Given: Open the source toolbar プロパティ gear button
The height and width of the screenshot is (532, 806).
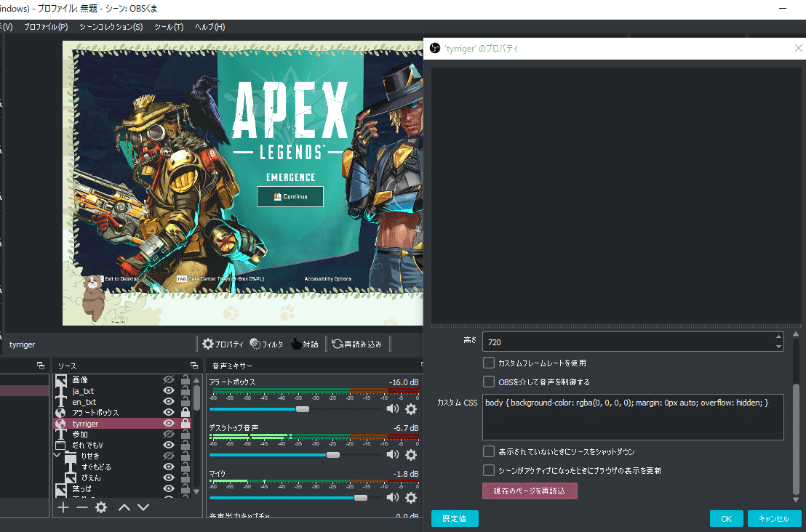Looking at the screenshot, I should pyautogui.click(x=223, y=344).
